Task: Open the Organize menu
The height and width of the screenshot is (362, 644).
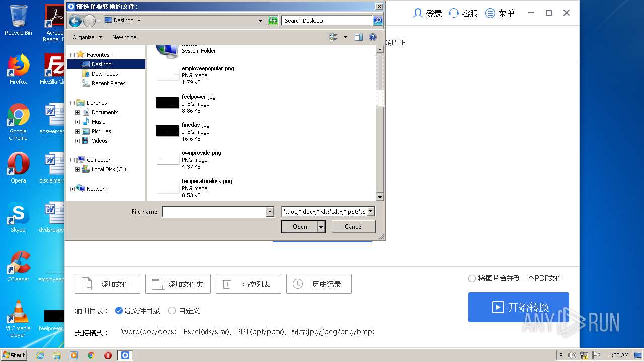Action: coord(87,37)
